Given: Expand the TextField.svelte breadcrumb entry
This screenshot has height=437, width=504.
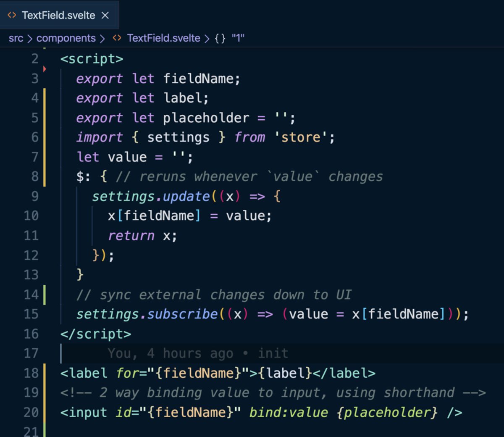Looking at the screenshot, I should click(x=163, y=38).
